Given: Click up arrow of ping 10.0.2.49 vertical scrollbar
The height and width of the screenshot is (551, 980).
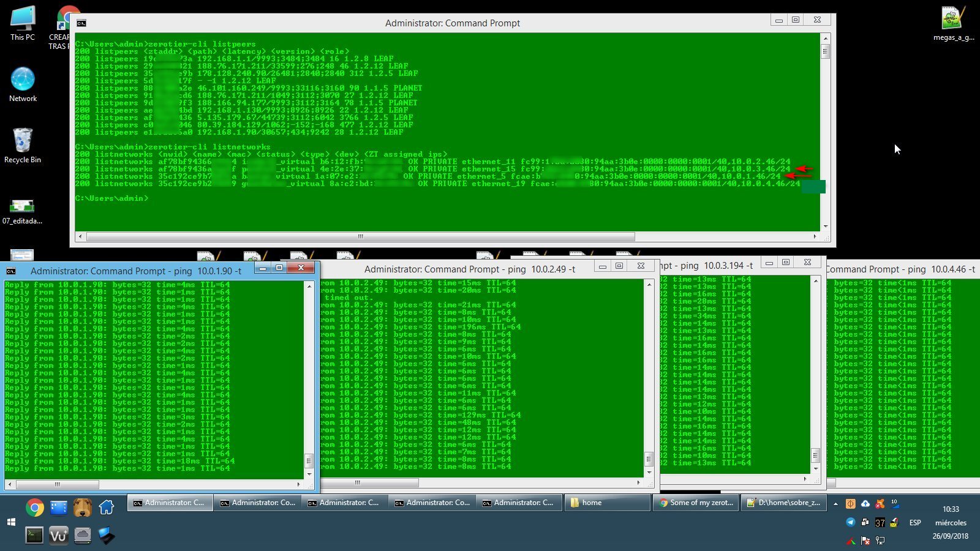Looking at the screenshot, I should pos(649,285).
